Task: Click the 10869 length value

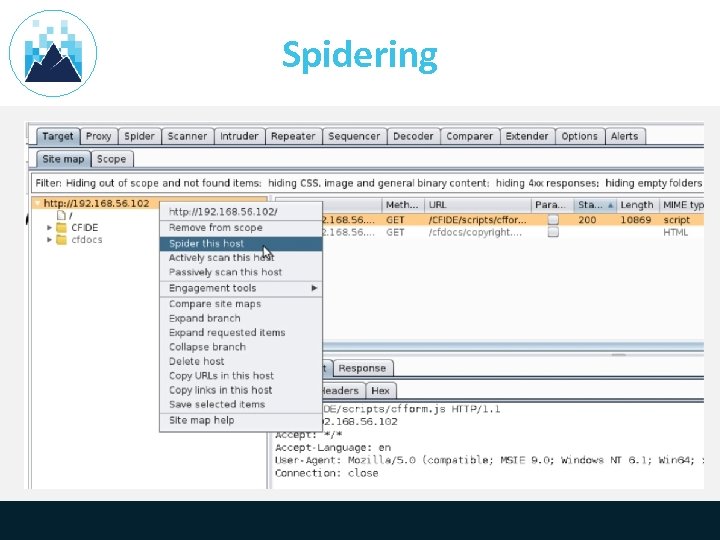Action: tap(636, 219)
